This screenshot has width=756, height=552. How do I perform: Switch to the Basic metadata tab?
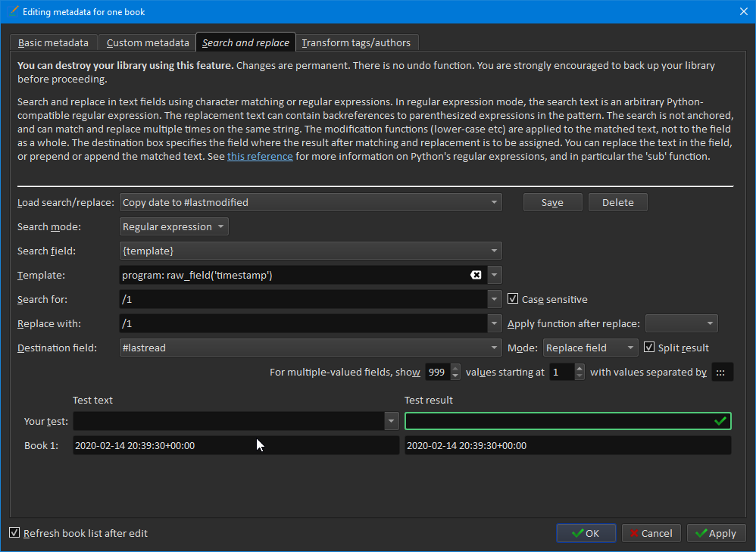click(x=53, y=43)
